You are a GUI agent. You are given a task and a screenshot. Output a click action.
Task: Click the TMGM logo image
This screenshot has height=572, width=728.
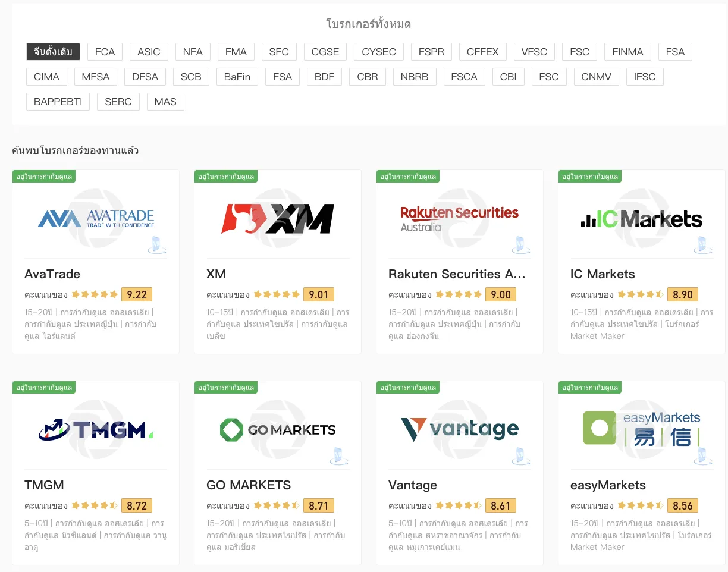[x=96, y=429]
